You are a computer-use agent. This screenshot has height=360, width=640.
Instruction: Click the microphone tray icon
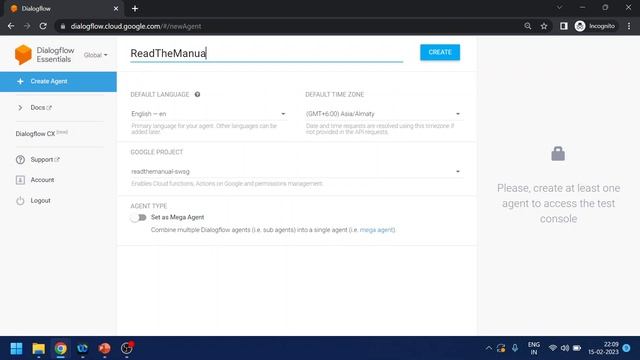pos(515,348)
